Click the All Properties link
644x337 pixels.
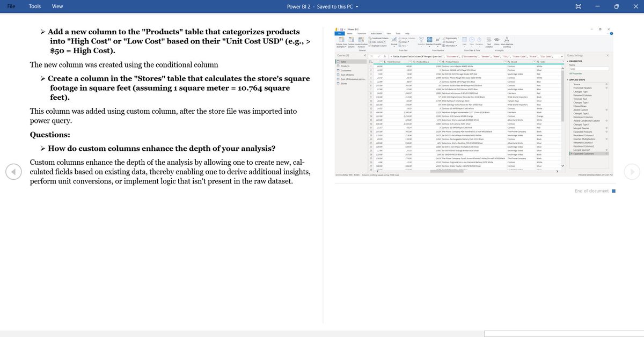point(576,74)
